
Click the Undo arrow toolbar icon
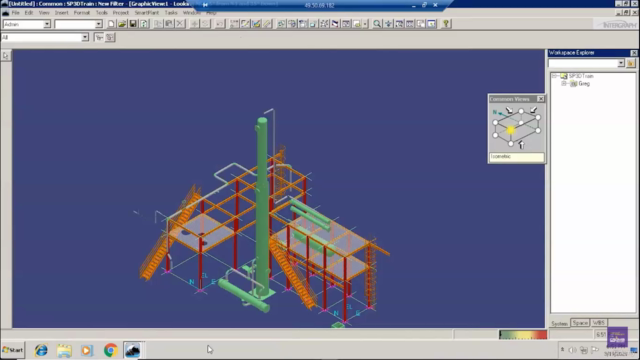[x=220, y=24]
